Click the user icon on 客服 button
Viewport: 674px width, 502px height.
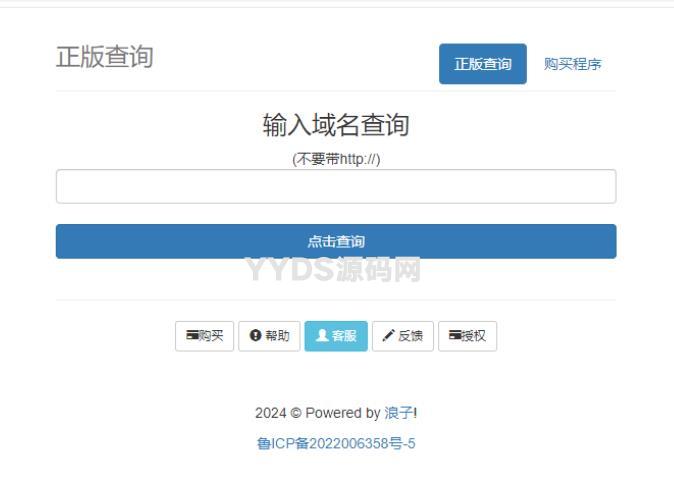[x=322, y=336]
